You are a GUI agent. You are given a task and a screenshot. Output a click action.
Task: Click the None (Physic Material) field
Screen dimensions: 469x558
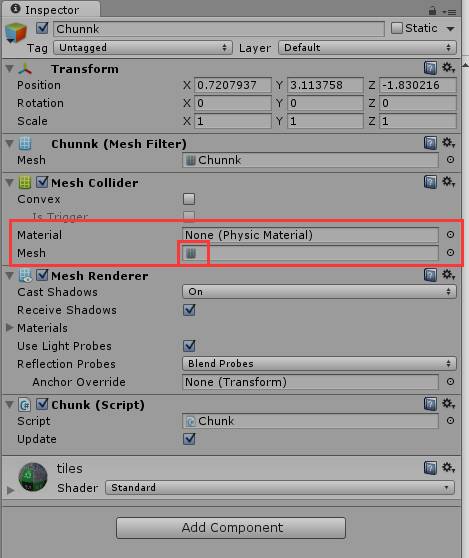[x=310, y=235]
